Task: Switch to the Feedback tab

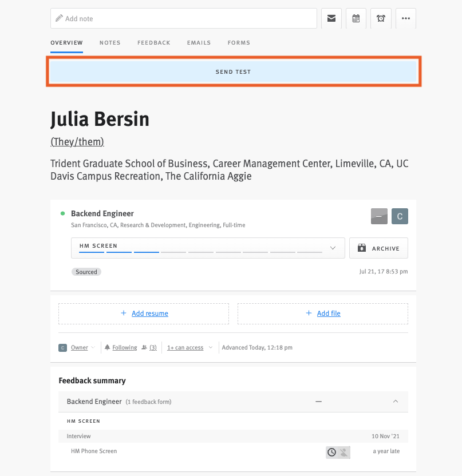Action: click(x=154, y=43)
